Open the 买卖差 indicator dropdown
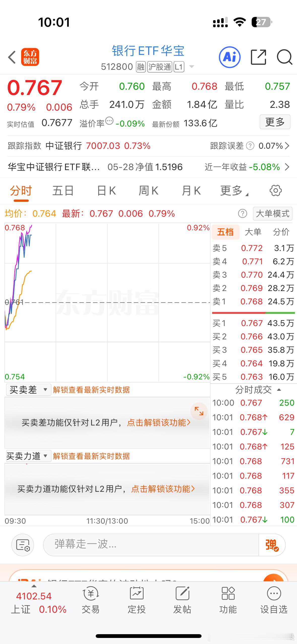 (x=28, y=390)
